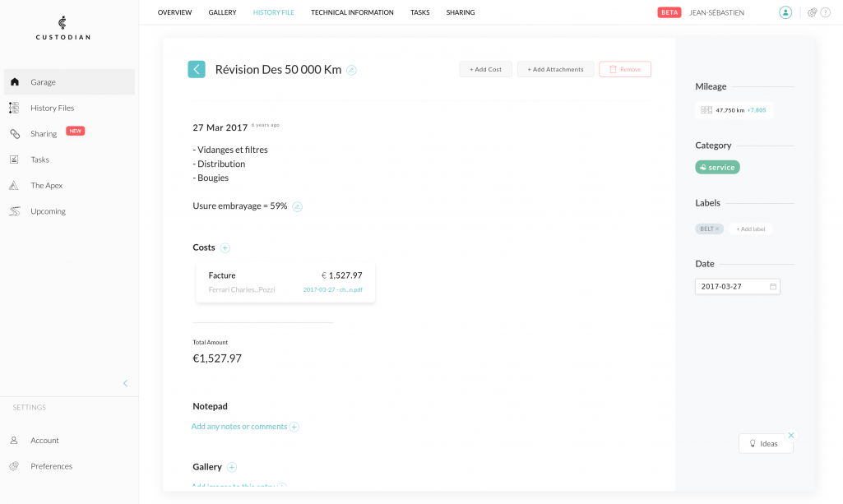Click the total amount €1,527.97
Image resolution: width=843 pixels, height=504 pixels.
pos(217,358)
